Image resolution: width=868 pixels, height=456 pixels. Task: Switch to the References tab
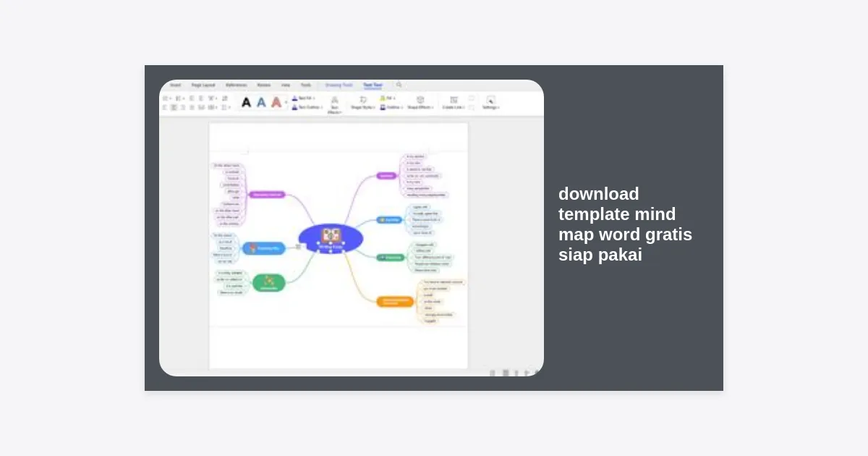point(236,85)
